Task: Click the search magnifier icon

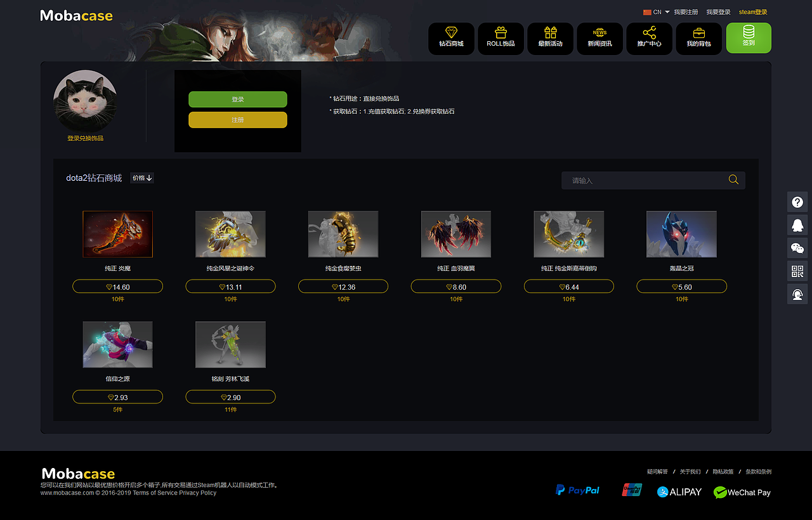Action: (x=733, y=180)
